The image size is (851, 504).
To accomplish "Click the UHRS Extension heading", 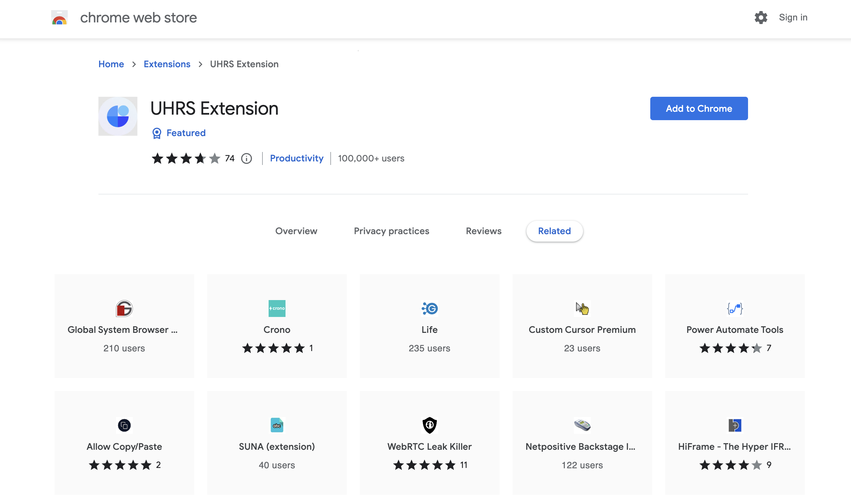I will pyautogui.click(x=214, y=109).
